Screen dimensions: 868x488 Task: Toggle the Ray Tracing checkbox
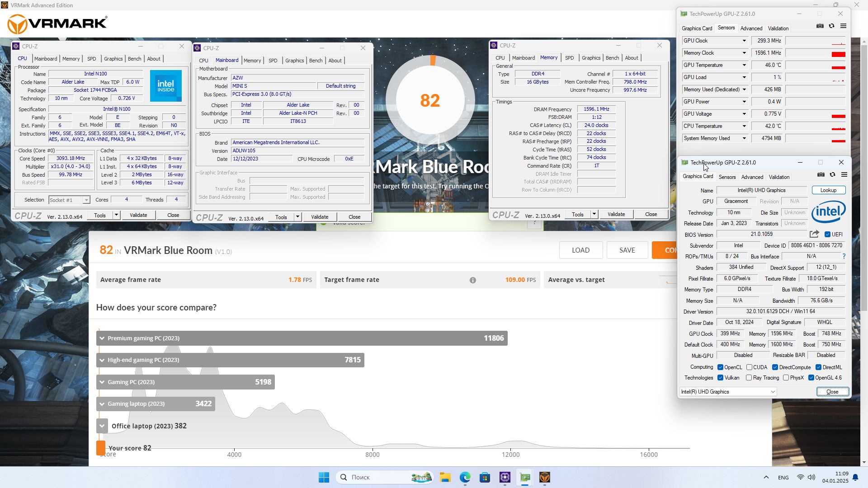(749, 378)
